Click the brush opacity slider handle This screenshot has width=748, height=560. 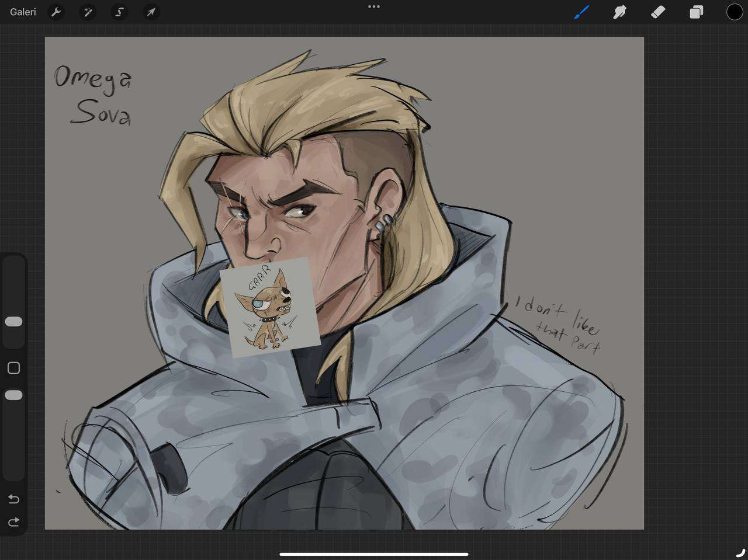coord(13,395)
